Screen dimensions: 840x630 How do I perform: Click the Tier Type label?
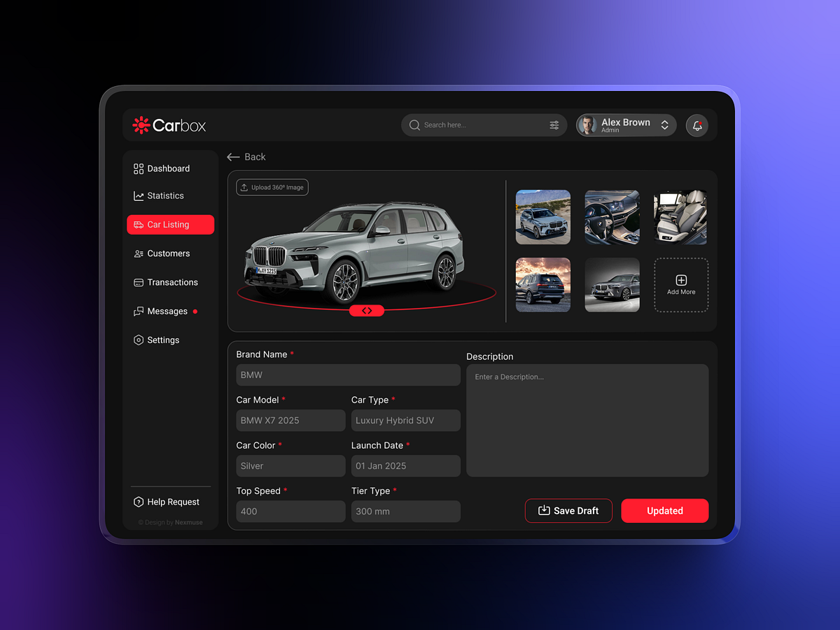click(371, 491)
